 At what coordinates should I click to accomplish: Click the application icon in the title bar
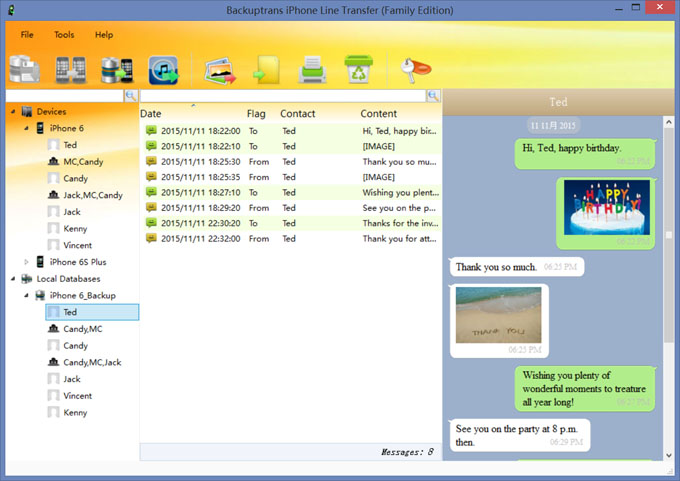click(11, 10)
